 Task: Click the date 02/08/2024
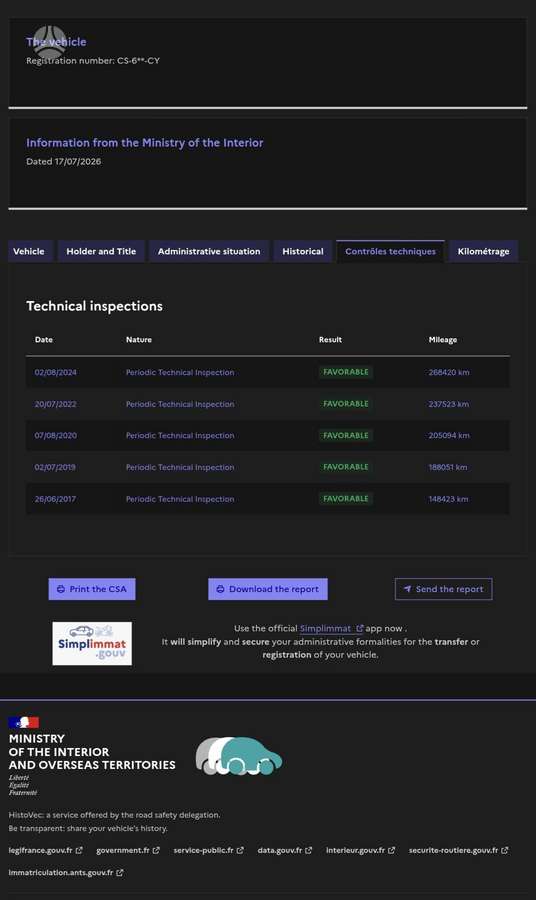56,373
